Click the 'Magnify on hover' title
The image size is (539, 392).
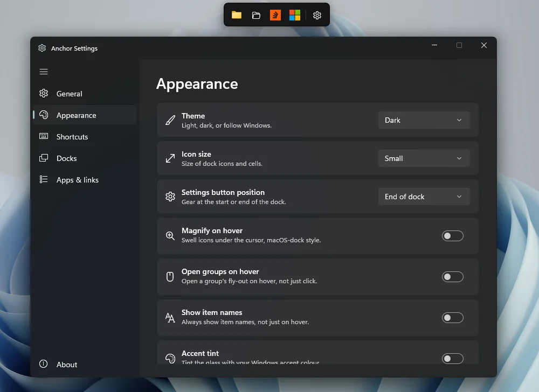coord(212,230)
